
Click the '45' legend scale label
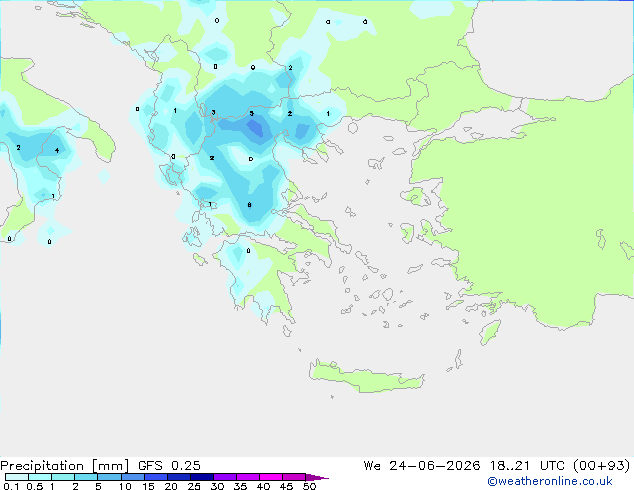[286, 486]
